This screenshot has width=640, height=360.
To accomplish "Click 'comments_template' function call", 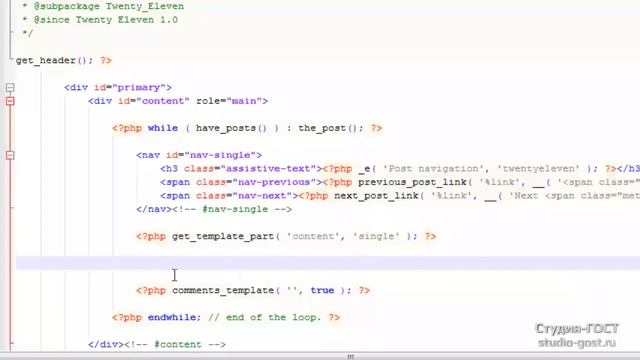I will coord(223,290).
